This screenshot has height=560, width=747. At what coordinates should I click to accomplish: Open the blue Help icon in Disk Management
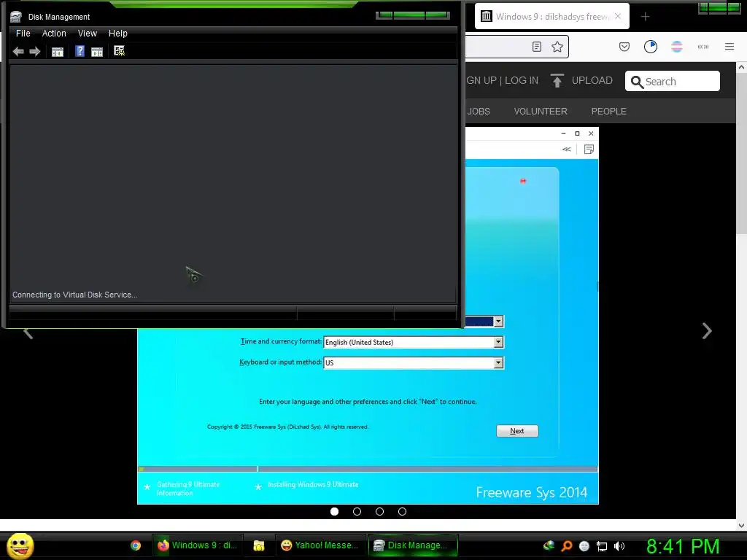pyautogui.click(x=80, y=51)
